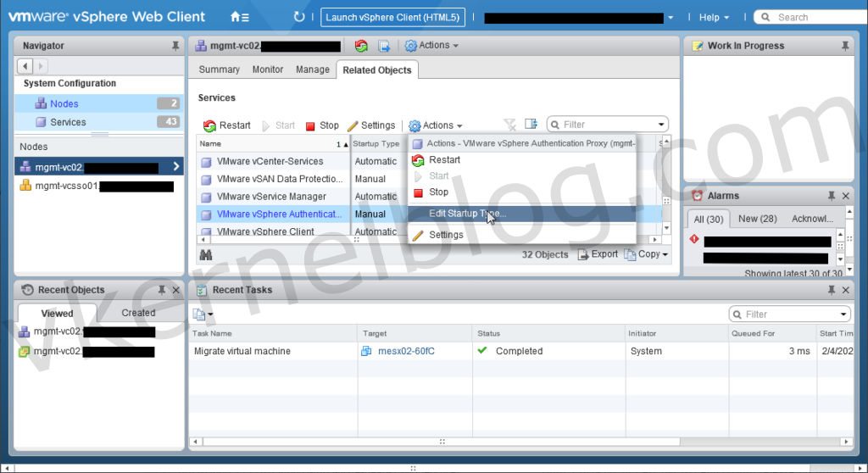Open Services filter dropdown arrow
The height and width of the screenshot is (473, 868).
point(661,125)
